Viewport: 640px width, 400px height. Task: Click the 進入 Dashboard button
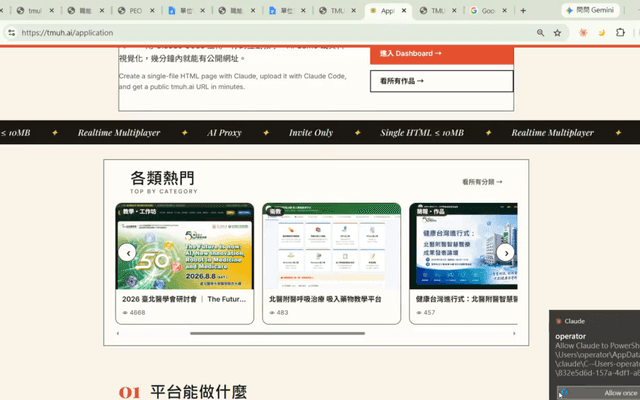click(x=442, y=54)
